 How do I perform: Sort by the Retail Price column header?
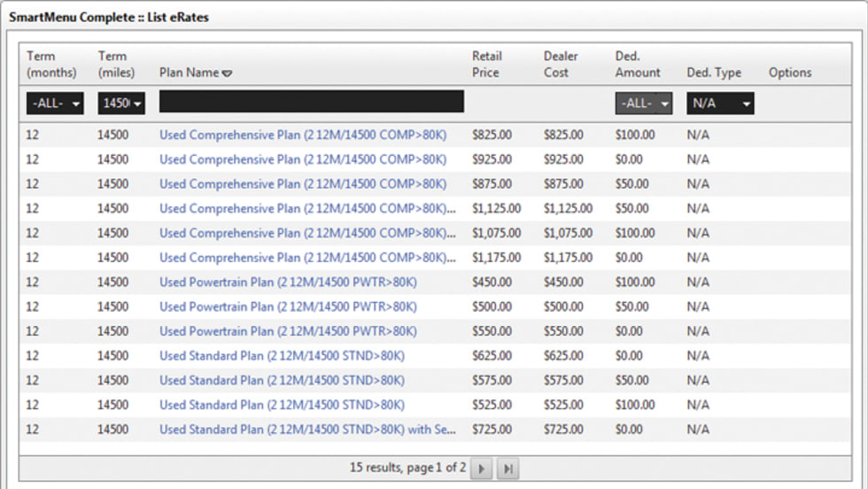(x=485, y=65)
